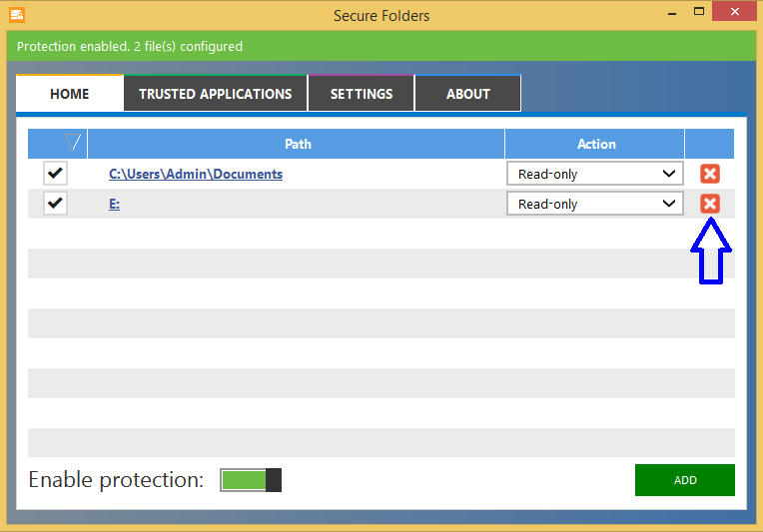Go to the SETTINGS tab
The width and height of the screenshot is (763, 532).
pyautogui.click(x=362, y=94)
